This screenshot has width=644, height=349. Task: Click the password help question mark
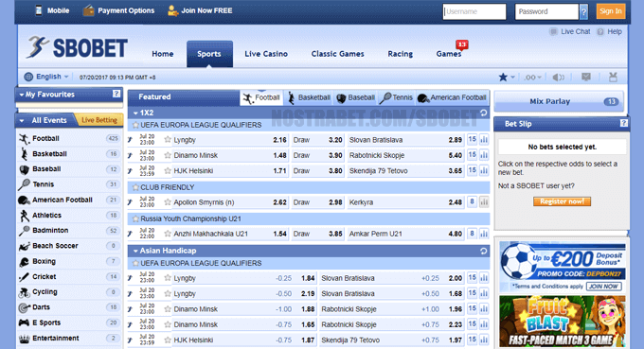583,12
